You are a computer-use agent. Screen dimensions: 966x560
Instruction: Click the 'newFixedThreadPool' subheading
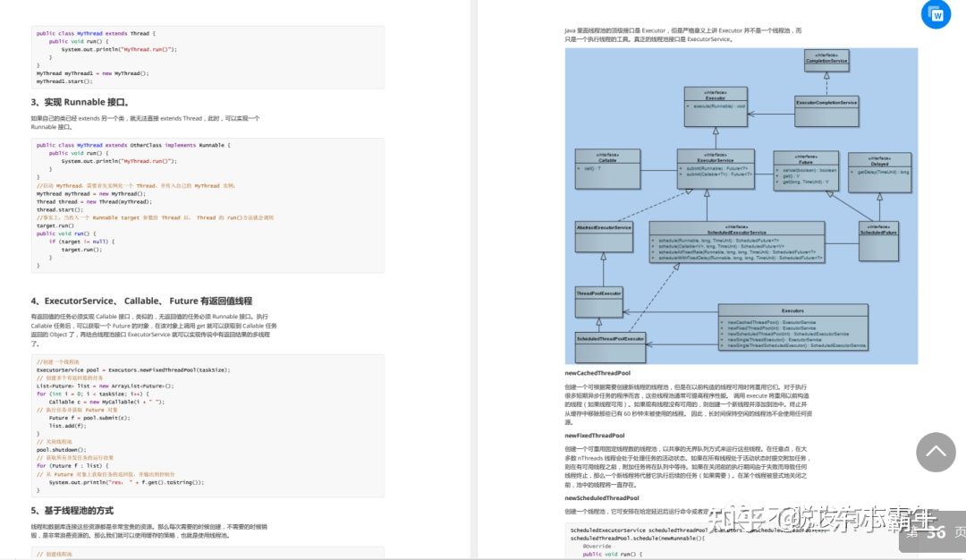point(595,436)
